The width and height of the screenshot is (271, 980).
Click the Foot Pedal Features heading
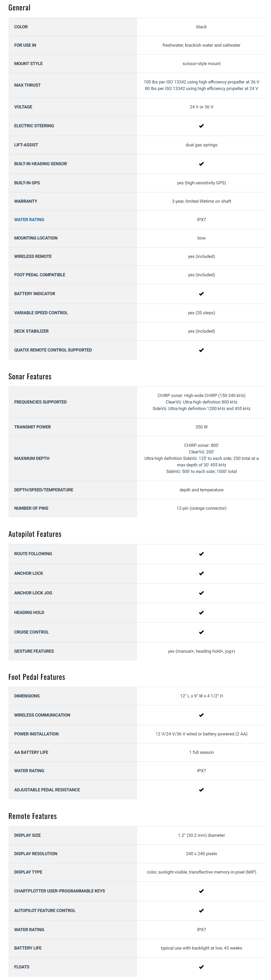37,677
